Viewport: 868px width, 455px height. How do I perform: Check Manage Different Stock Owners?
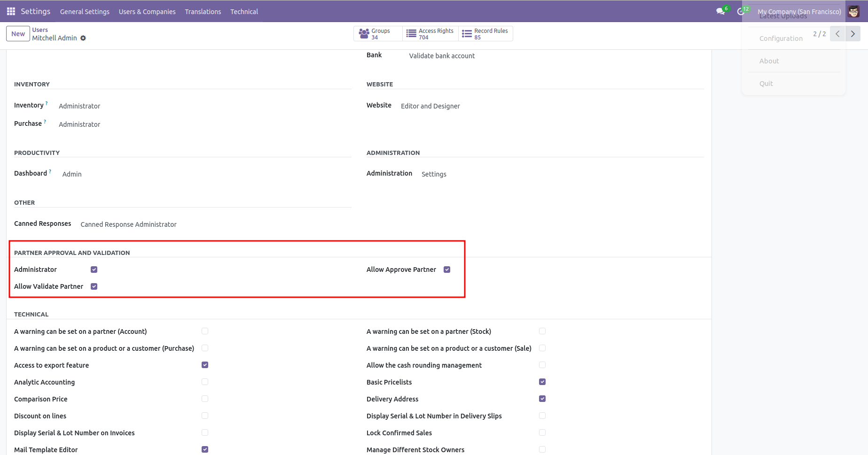click(x=542, y=449)
